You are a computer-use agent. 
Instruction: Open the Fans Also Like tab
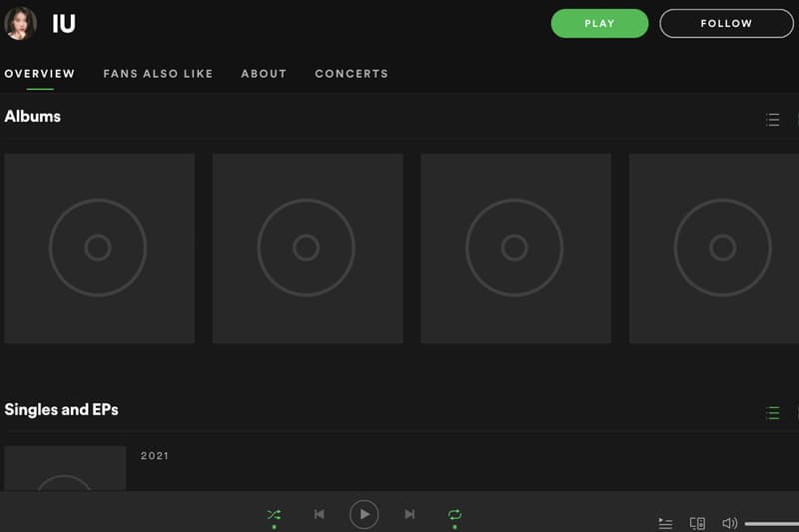[158, 74]
